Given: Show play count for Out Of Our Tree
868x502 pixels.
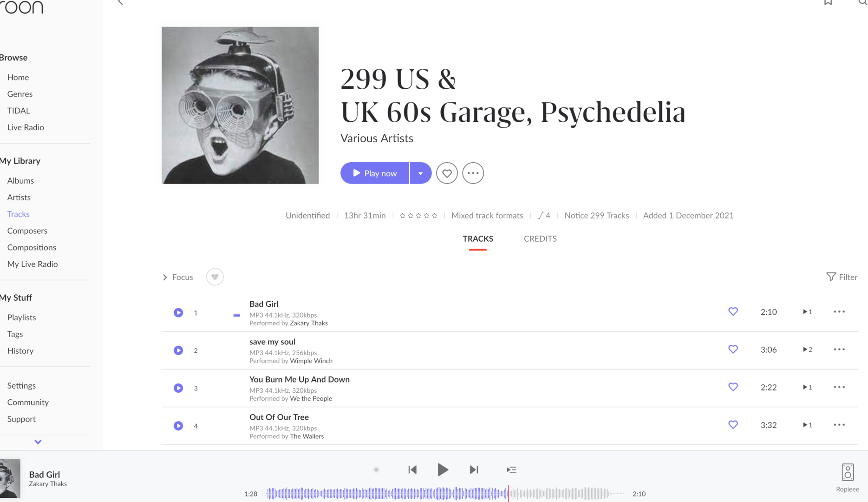Looking at the screenshot, I should [808, 425].
